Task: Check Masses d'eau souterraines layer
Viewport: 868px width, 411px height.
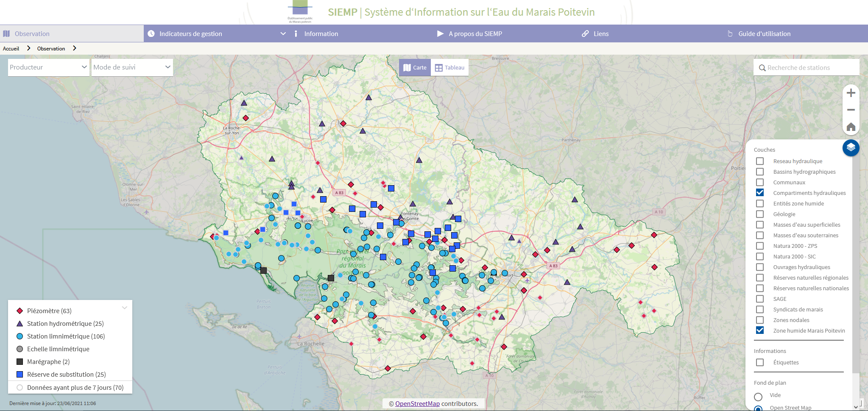Action: [x=760, y=235]
